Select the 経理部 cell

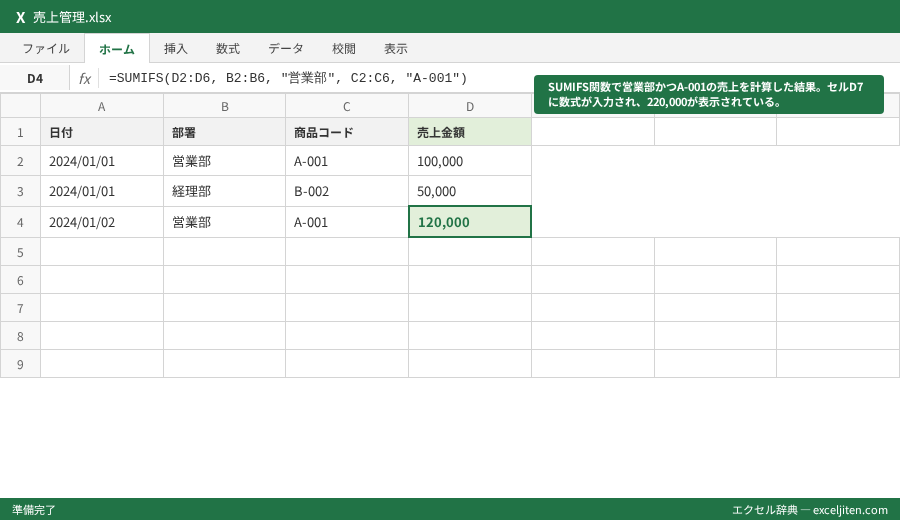[x=224, y=191]
